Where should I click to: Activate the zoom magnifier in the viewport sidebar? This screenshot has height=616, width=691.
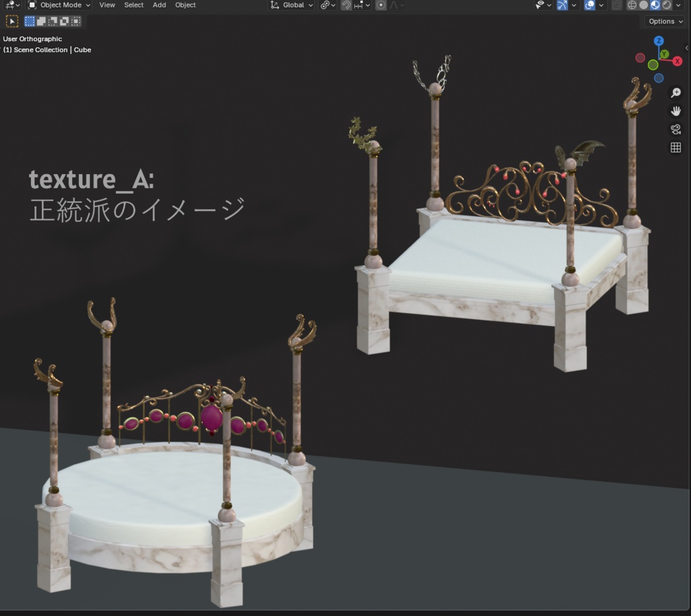coord(675,93)
